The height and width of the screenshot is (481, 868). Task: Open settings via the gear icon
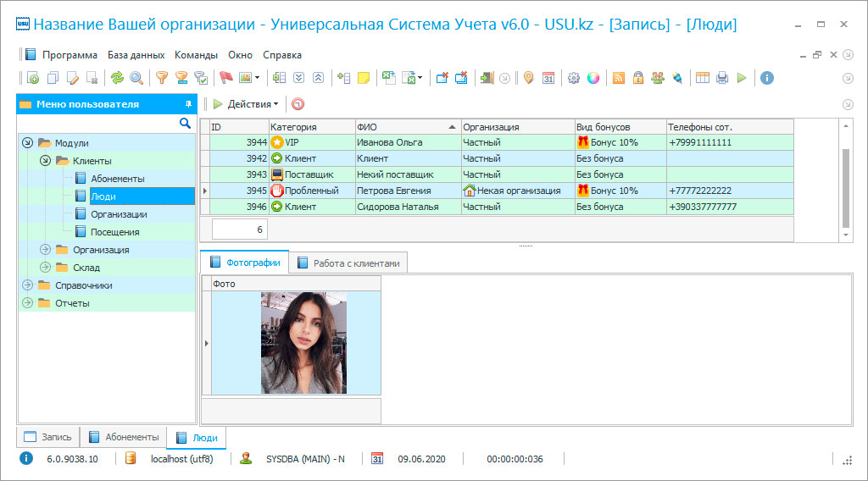click(574, 78)
